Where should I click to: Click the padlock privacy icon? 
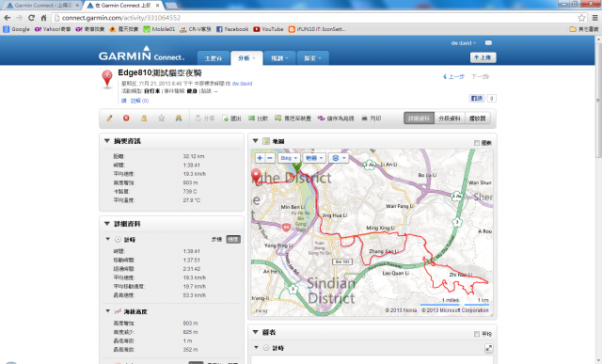pyautogui.click(x=144, y=119)
